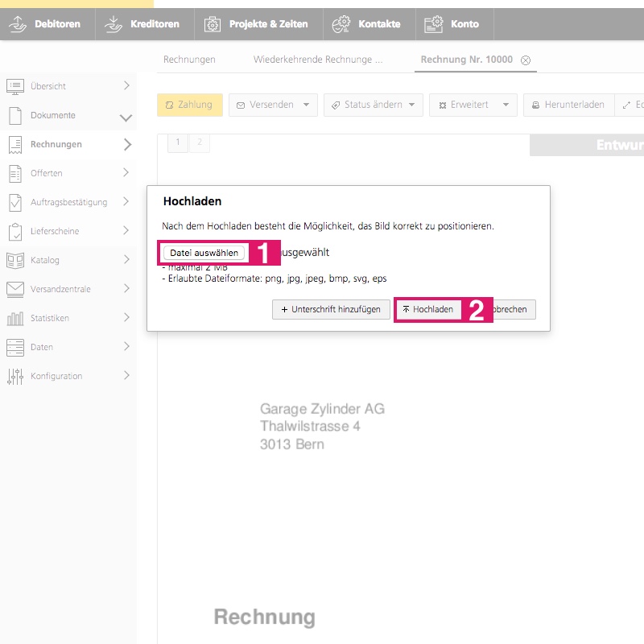
Task: Expand the Dokumente sidebar section
Action: (126, 116)
